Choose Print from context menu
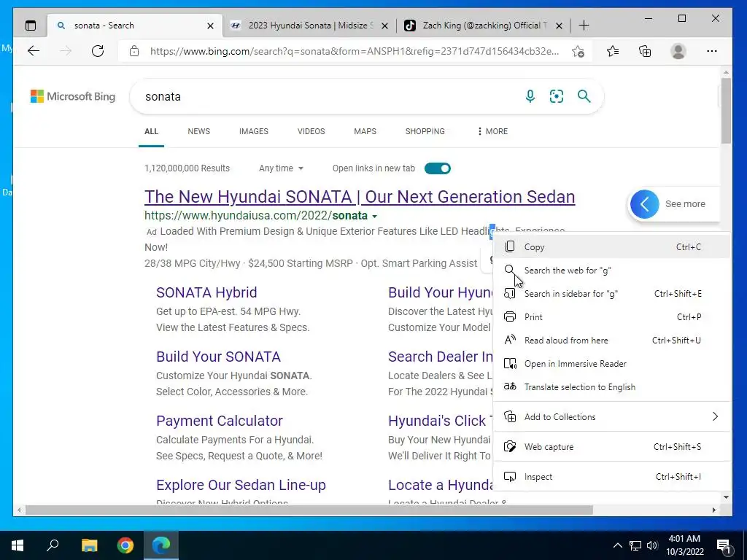This screenshot has height=560, width=747. coord(611,316)
